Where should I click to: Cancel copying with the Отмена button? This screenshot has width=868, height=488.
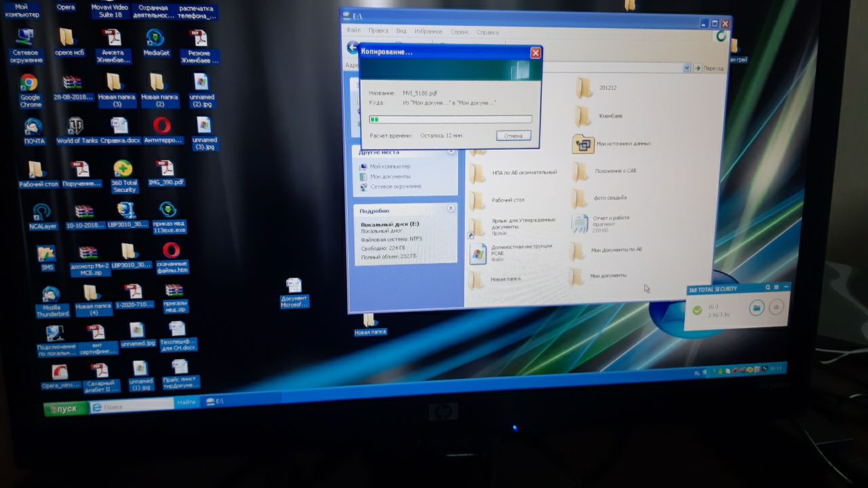(x=513, y=136)
